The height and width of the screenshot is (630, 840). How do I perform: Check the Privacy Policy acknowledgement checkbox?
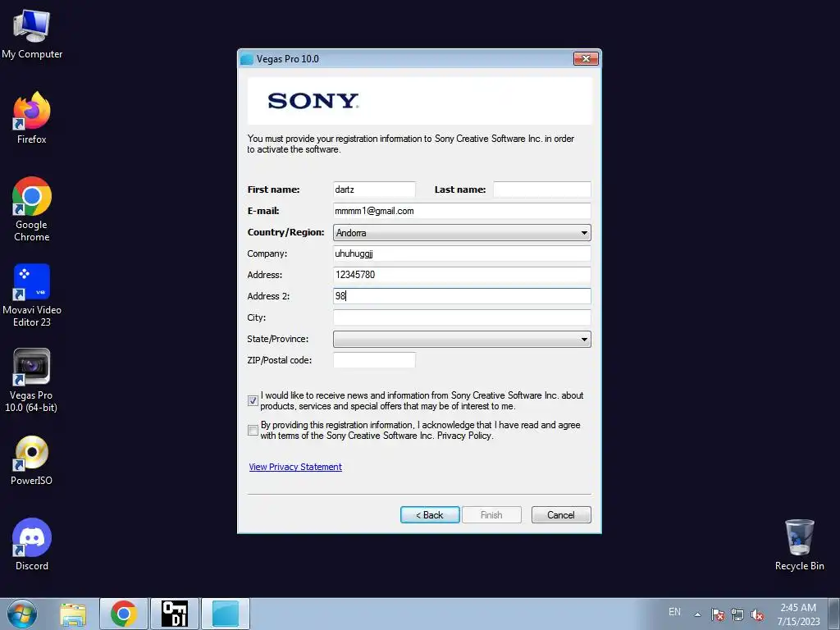253,430
